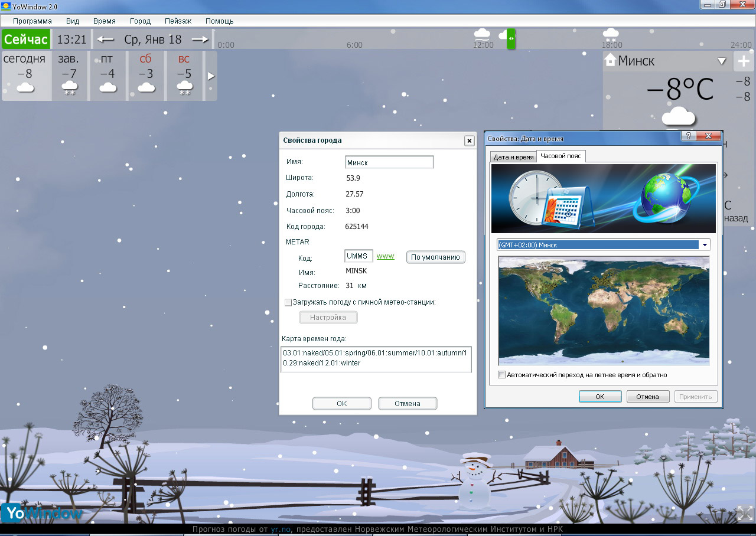Select the Saturday (сб) forecast tile
The height and width of the screenshot is (536, 756).
pyautogui.click(x=146, y=76)
